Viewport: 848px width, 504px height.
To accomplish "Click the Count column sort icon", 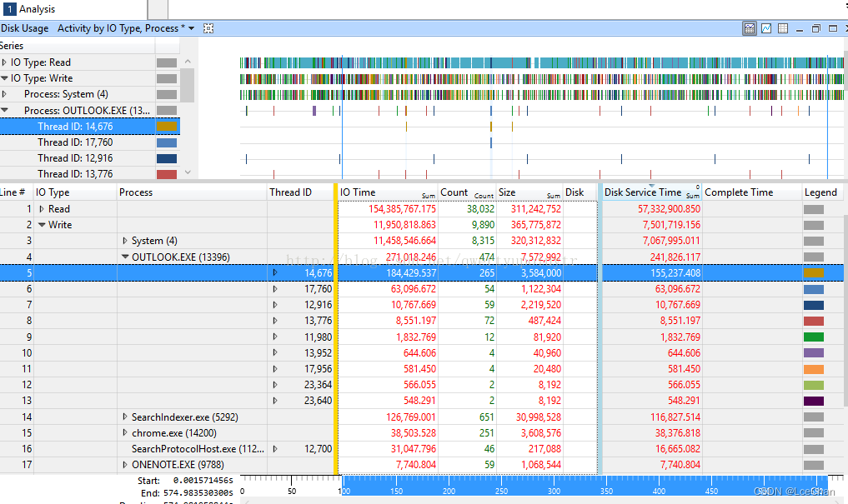I will coord(484,197).
